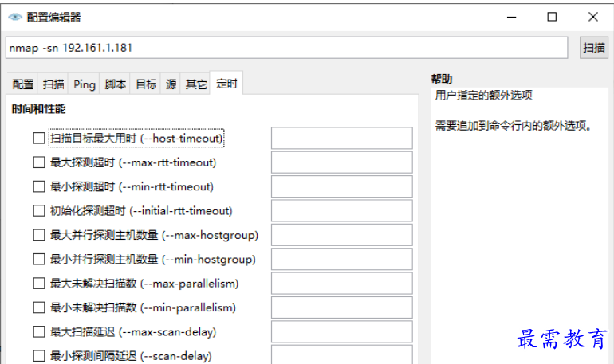
Task: Click the 配置编辑器 window title
Action: pyautogui.click(x=53, y=18)
